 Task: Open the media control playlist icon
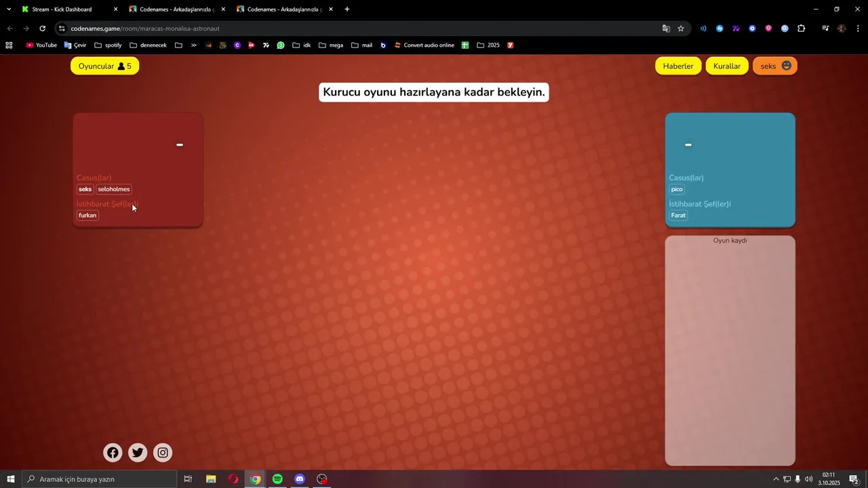pos(825,28)
